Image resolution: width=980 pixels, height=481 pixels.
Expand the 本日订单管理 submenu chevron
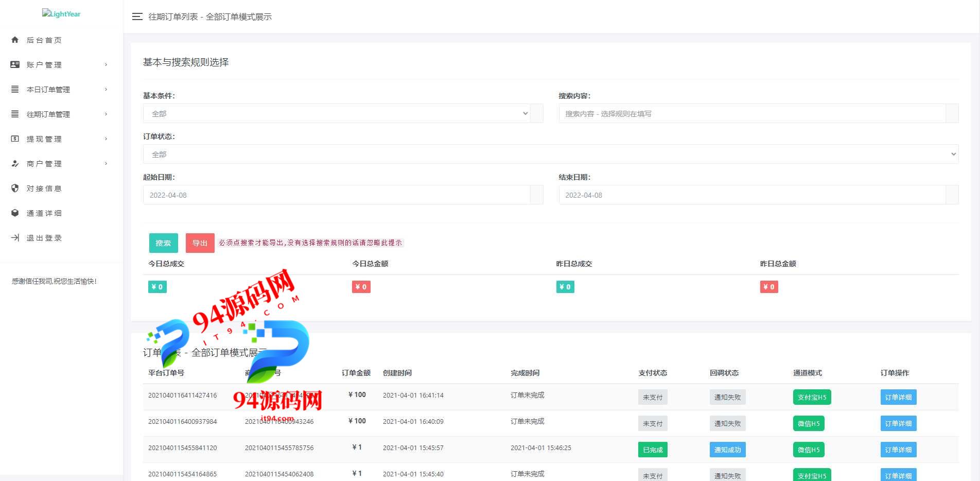(106, 89)
